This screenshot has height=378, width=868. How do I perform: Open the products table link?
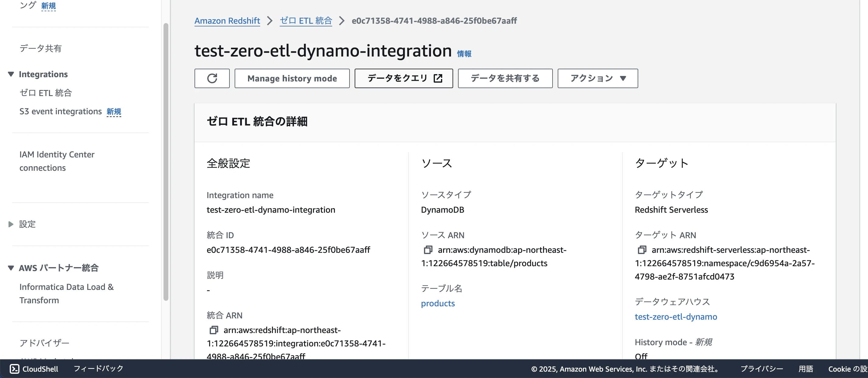click(438, 303)
